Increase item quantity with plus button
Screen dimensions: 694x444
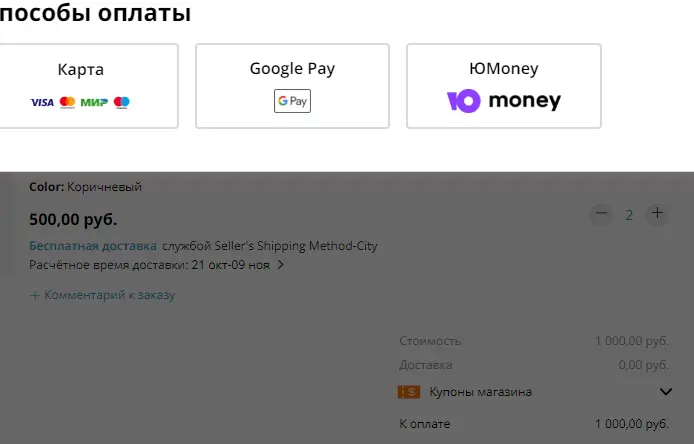tap(657, 214)
